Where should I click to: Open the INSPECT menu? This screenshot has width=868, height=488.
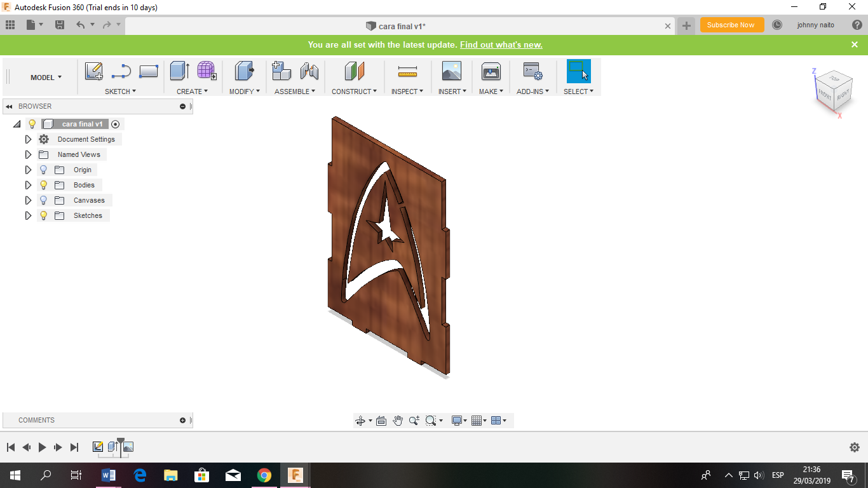(x=407, y=91)
